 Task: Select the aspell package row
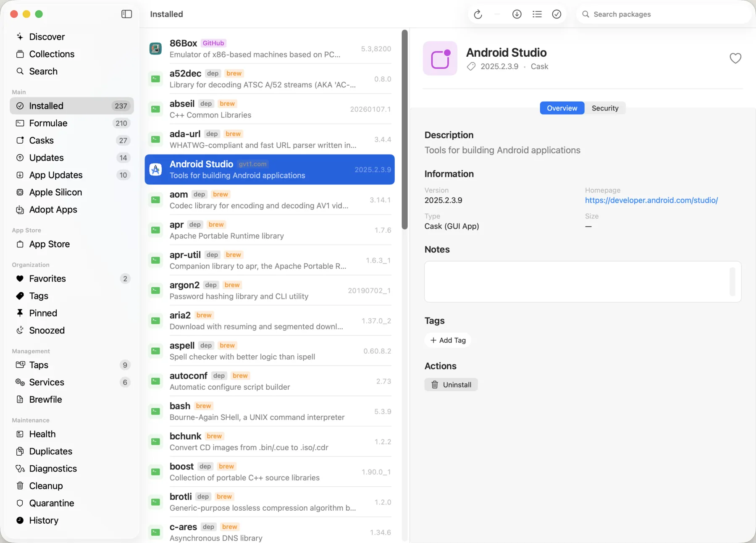point(270,351)
